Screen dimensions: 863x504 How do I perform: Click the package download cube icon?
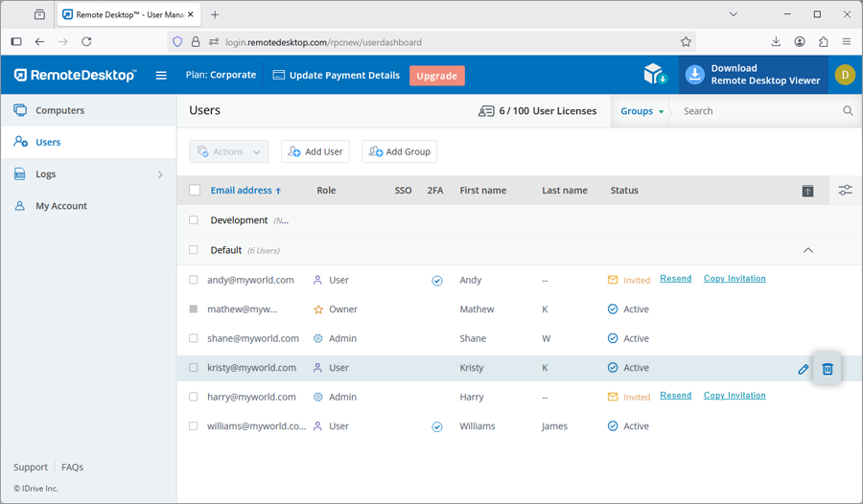pyautogui.click(x=655, y=75)
